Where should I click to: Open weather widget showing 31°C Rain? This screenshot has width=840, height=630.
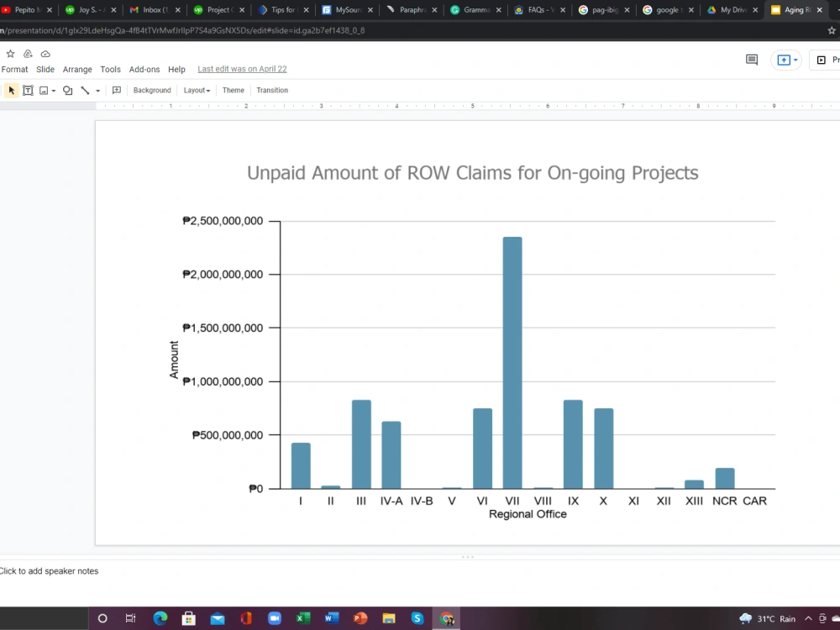click(x=767, y=619)
